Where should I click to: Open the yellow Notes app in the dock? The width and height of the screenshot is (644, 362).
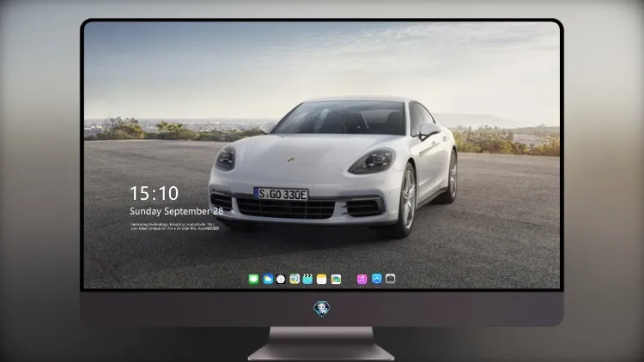click(322, 279)
